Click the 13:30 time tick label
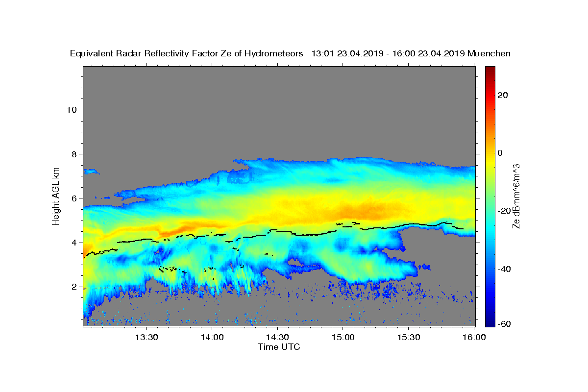Image resolution: width=588 pixels, height=392 pixels. pyautogui.click(x=146, y=337)
